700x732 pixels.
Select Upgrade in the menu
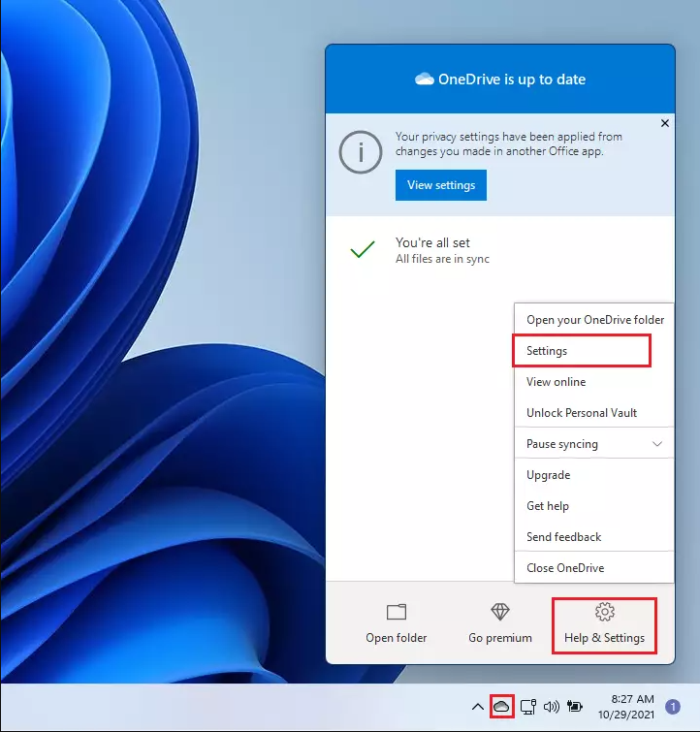tap(594, 475)
